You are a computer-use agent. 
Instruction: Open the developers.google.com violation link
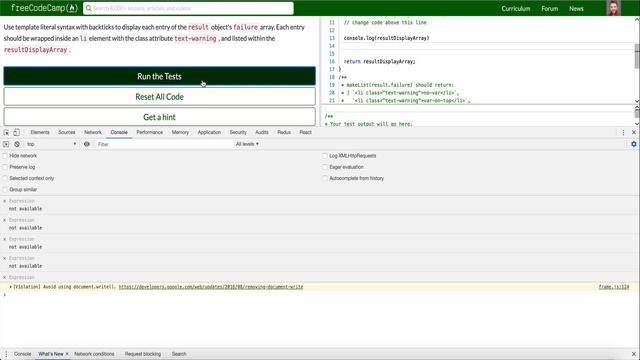211,287
